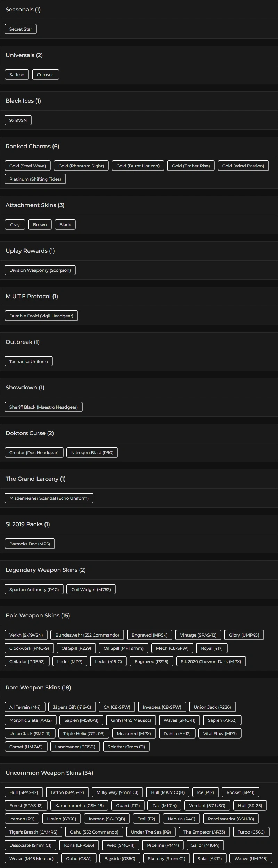Click Misdemeaner Scandal (Echo Uniform) tag
This screenshot has width=278, height=868.
(x=49, y=498)
